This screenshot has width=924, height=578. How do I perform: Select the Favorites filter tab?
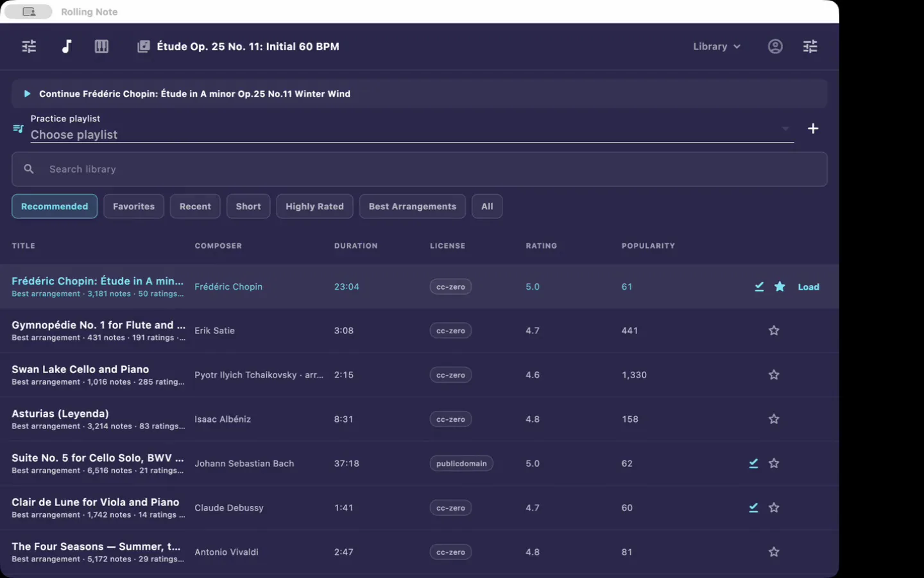133,206
